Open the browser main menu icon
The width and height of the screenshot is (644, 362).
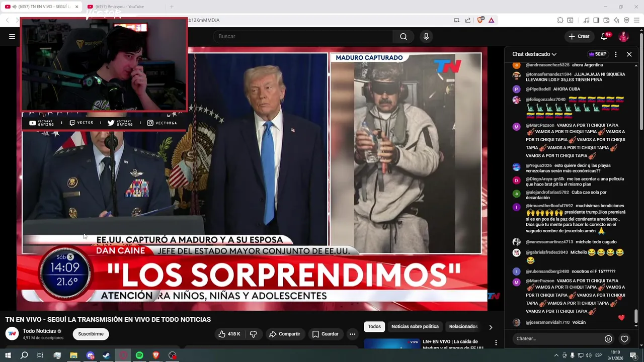pos(636,20)
